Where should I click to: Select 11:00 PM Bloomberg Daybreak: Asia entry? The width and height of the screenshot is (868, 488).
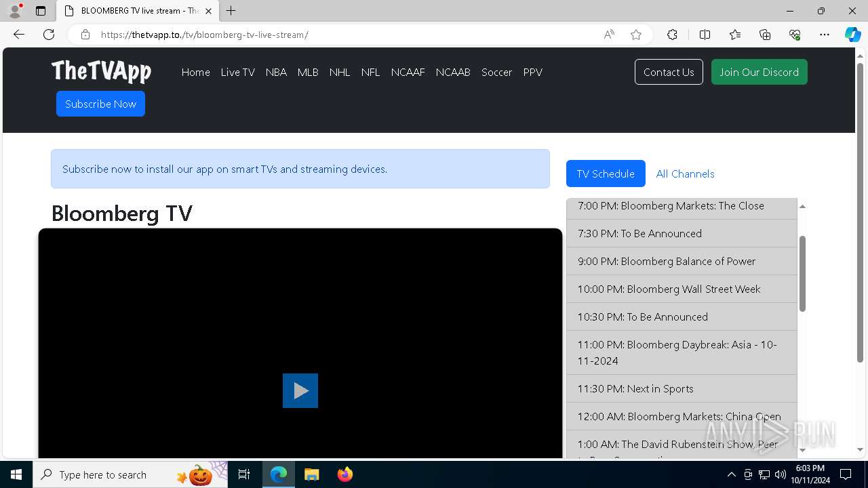pyautogui.click(x=682, y=352)
